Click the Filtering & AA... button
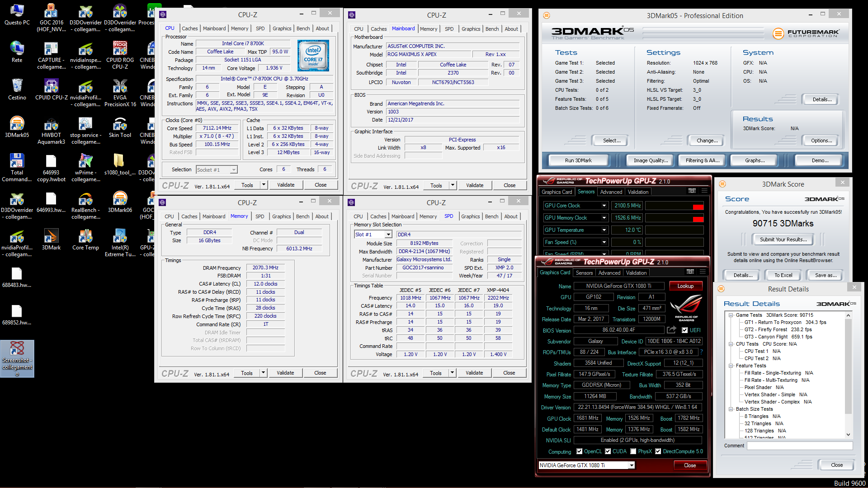The height and width of the screenshot is (488, 868). pyautogui.click(x=703, y=160)
